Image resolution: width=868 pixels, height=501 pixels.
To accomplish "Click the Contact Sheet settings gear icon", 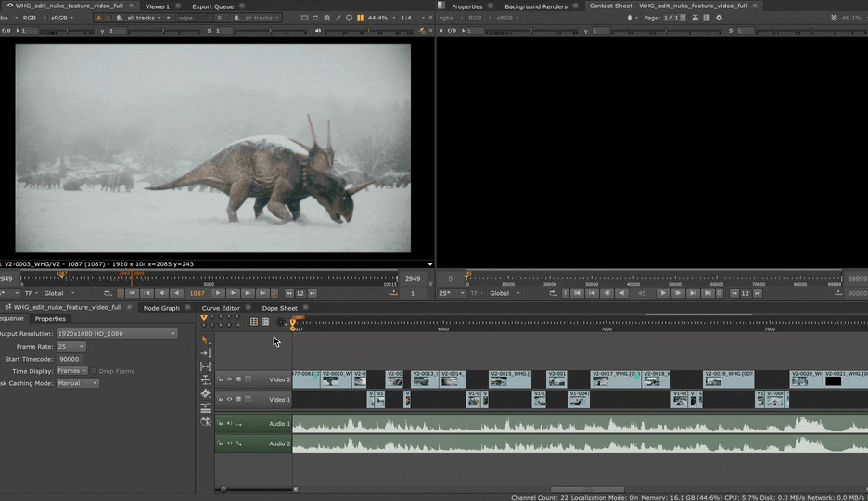I will pyautogui.click(x=719, y=18).
